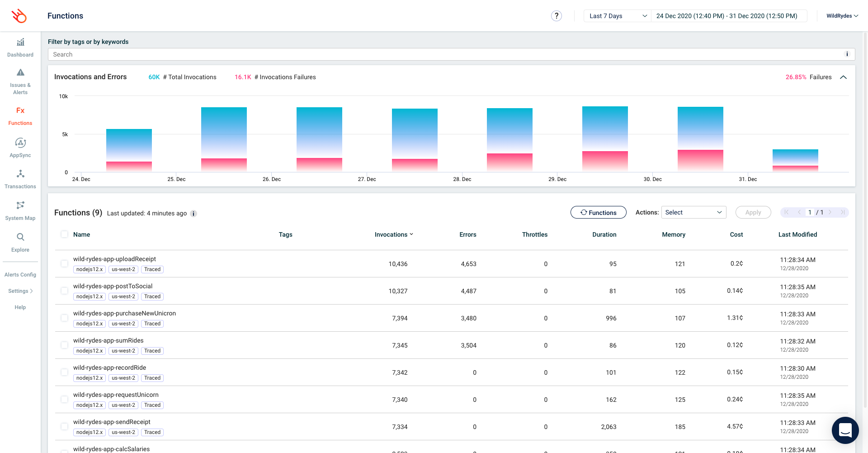Open the Dashboard icon in sidebar
Screen dimensions: 868x453
(20, 43)
